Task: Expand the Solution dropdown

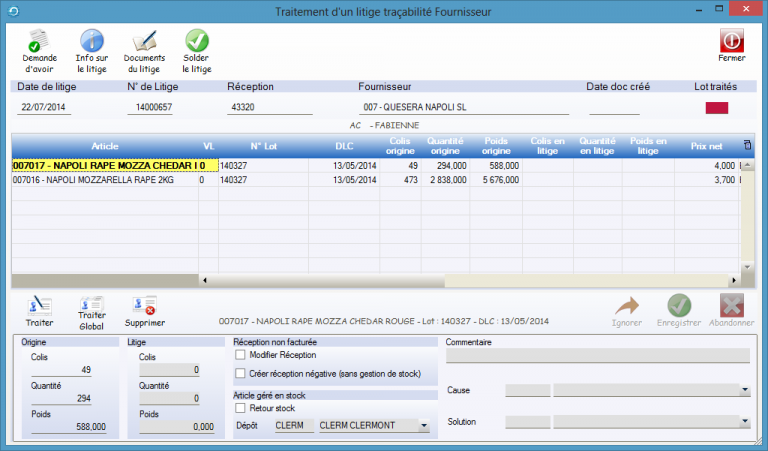Action: [x=744, y=422]
